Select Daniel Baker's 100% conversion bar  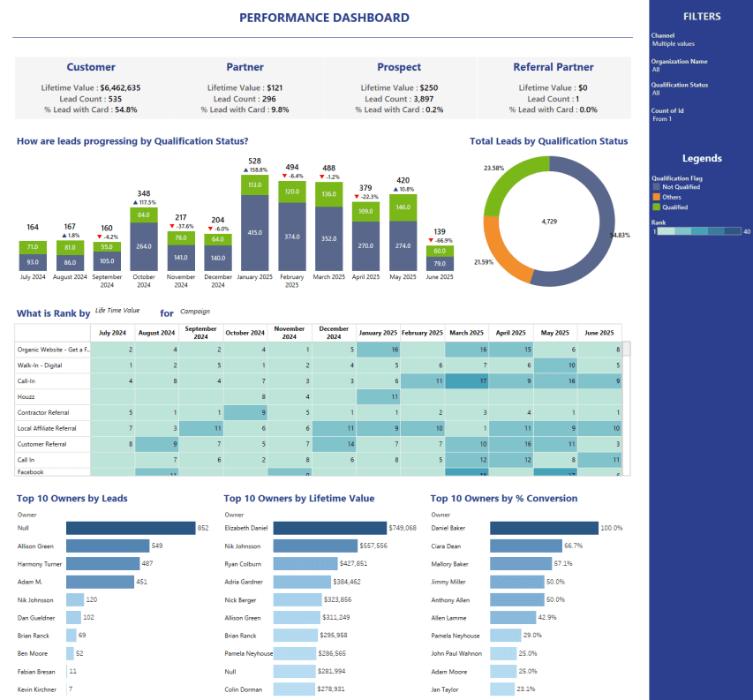(x=543, y=528)
